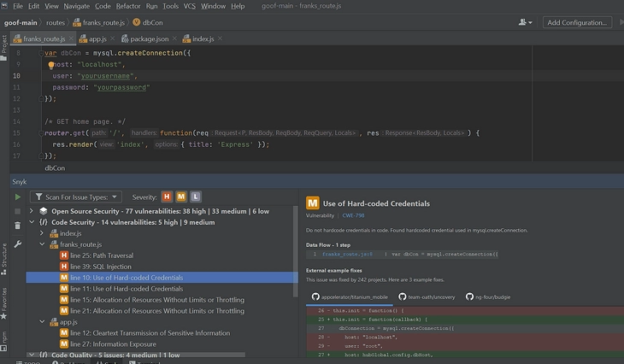This screenshot has height=364, width=624.
Task: Click the Snyk tree vertical scrollbar
Action: (x=295, y=251)
